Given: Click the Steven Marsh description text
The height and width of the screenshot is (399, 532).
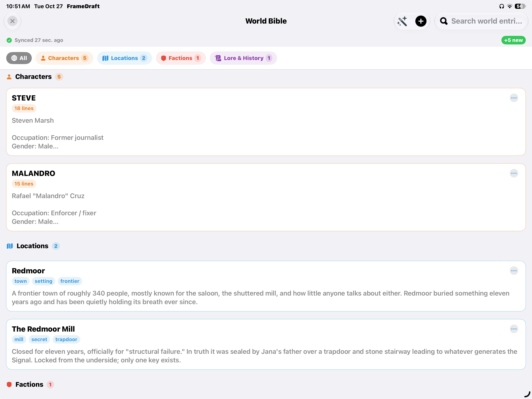Looking at the screenshot, I should pos(33,121).
